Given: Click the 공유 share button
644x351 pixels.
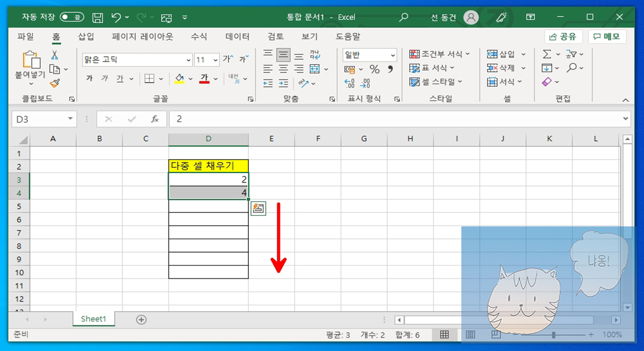Looking at the screenshot, I should [x=563, y=36].
